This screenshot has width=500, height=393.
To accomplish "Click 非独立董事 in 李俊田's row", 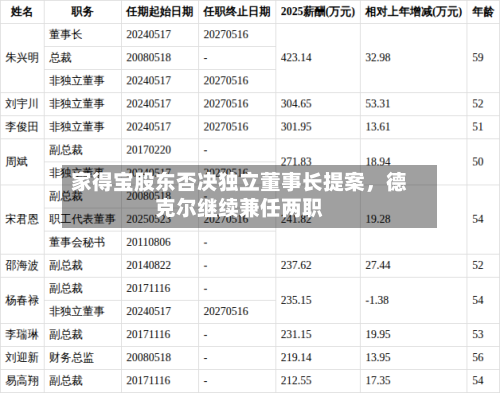I will 77,127.
